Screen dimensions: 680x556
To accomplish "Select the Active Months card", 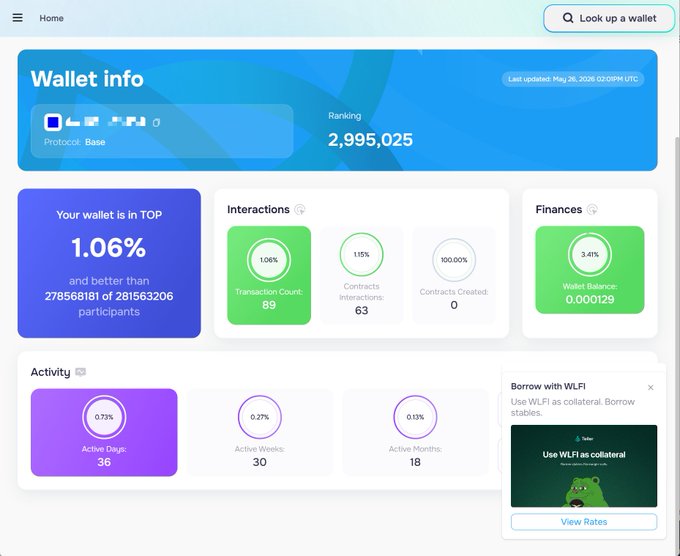I will [415, 432].
